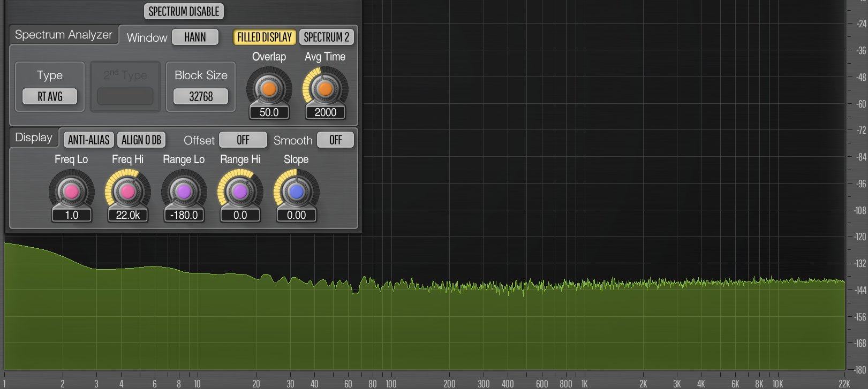Open the Smooth OFF selector

pos(335,140)
